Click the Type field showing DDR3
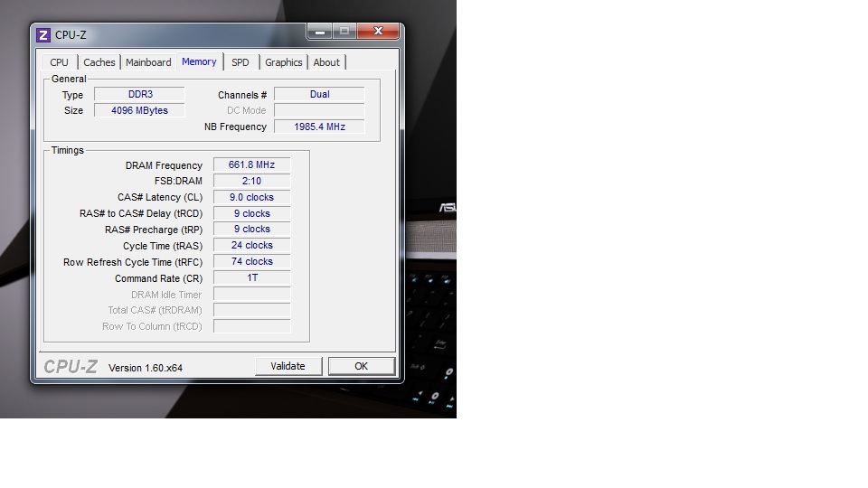The image size is (868, 488). click(139, 95)
